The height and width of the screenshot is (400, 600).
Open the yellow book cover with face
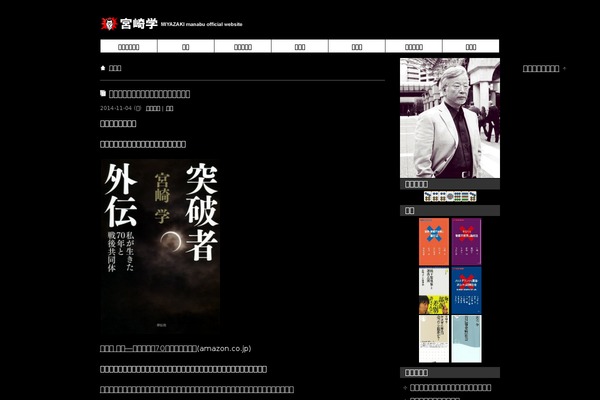pos(434,291)
